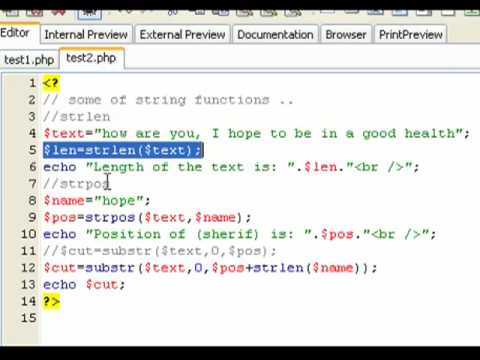Click the selected $len=strlen($text) statement
Image resolution: width=480 pixels, height=360 pixels.
[x=123, y=150]
